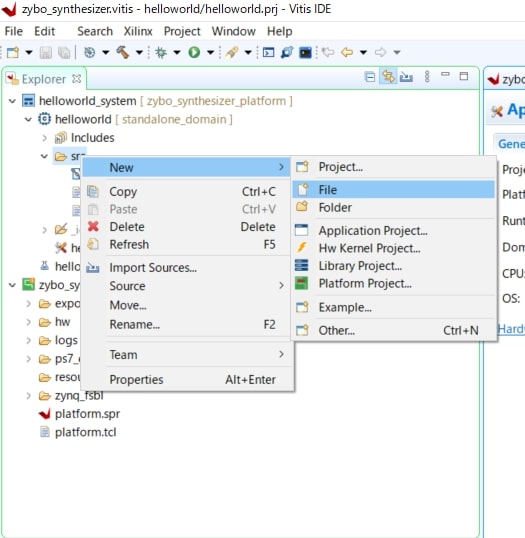Image resolution: width=525 pixels, height=538 pixels.
Task: Click the Save All toolbar icon
Action: coord(63,52)
